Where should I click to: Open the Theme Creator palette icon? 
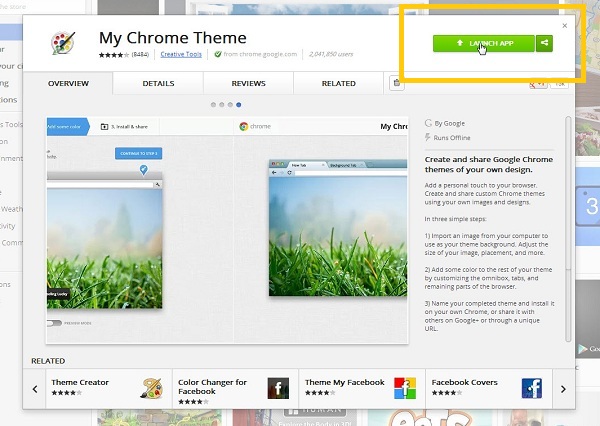[152, 388]
